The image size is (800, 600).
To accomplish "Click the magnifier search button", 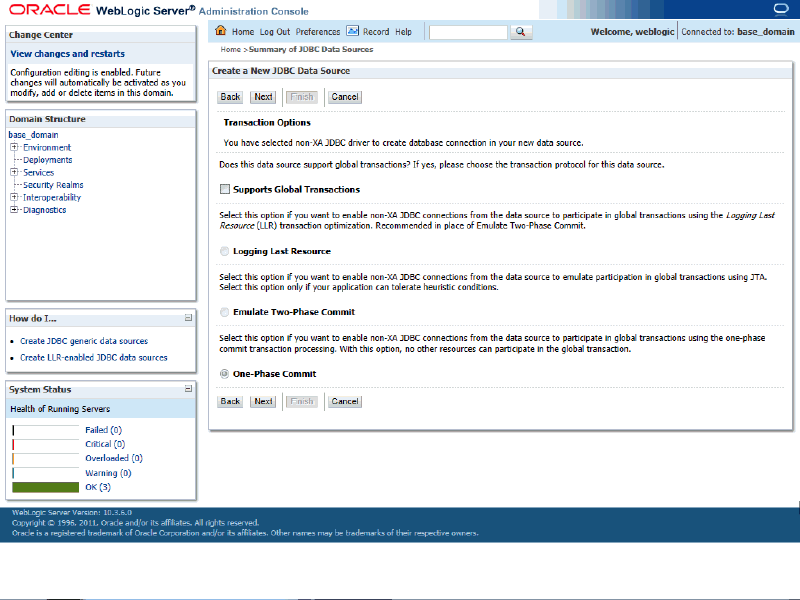I will (520, 32).
